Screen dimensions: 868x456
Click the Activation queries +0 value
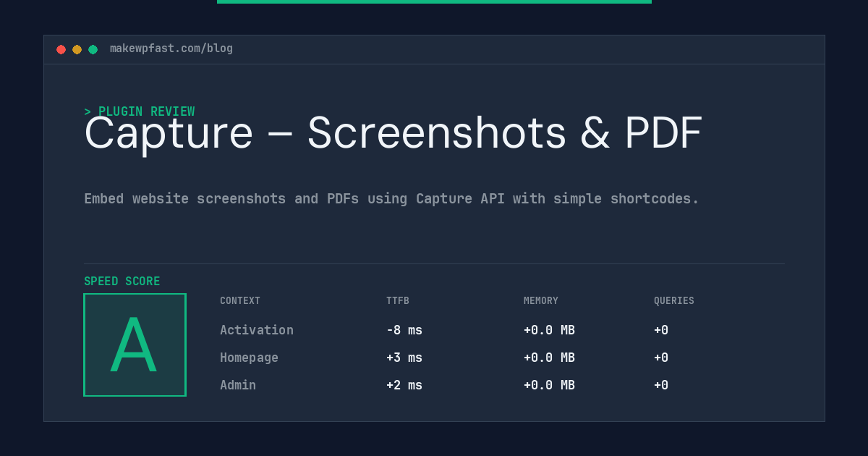pos(661,330)
